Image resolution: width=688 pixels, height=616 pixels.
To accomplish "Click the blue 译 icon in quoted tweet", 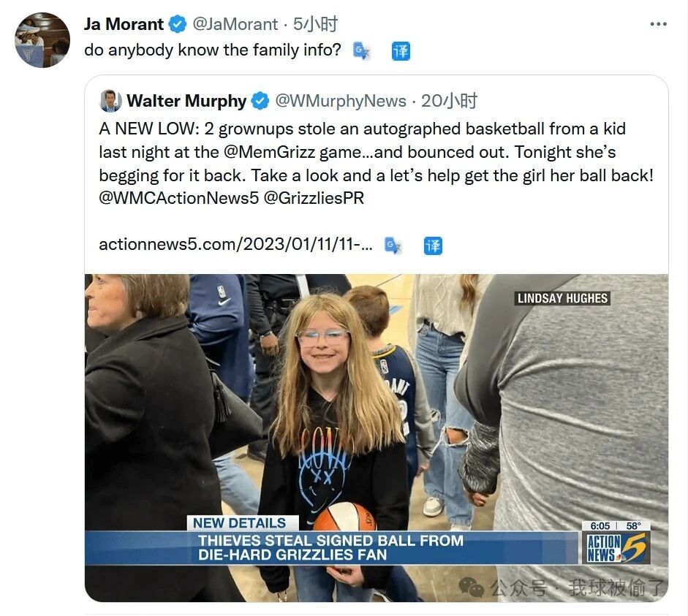I will (x=433, y=246).
